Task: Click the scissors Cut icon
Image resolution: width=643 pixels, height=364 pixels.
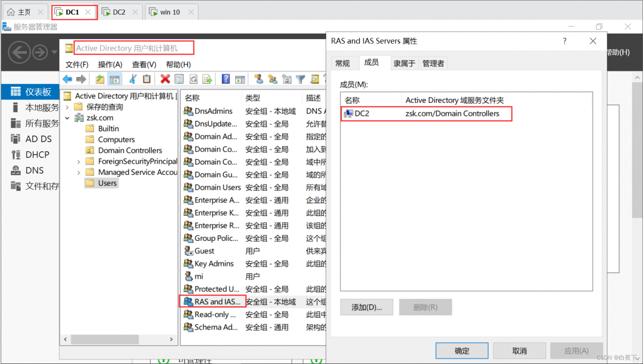Action: (133, 79)
